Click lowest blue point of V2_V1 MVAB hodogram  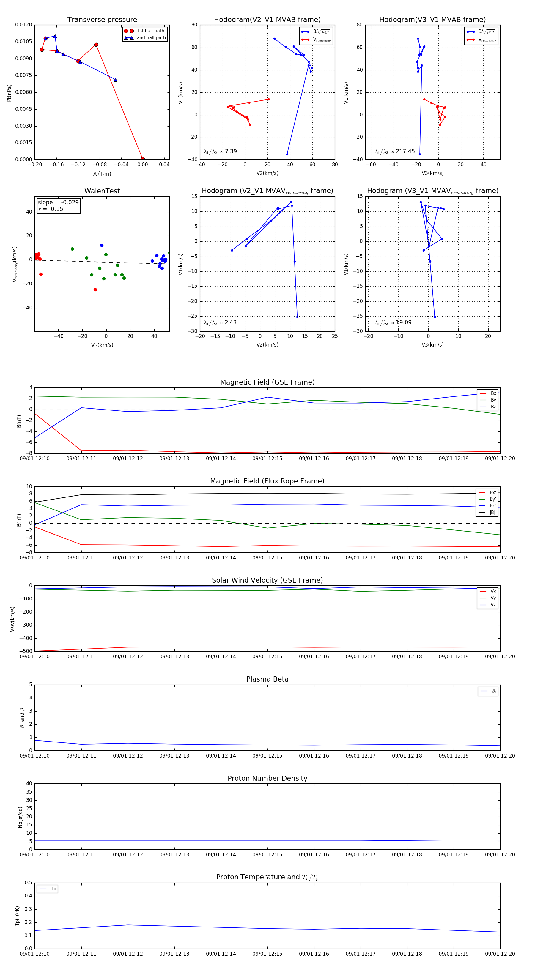pos(287,154)
